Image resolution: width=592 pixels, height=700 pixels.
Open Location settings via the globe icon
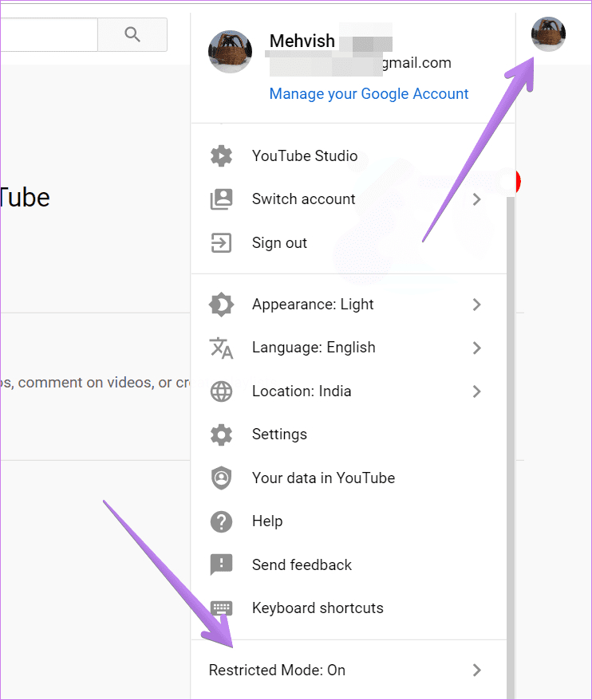click(221, 391)
